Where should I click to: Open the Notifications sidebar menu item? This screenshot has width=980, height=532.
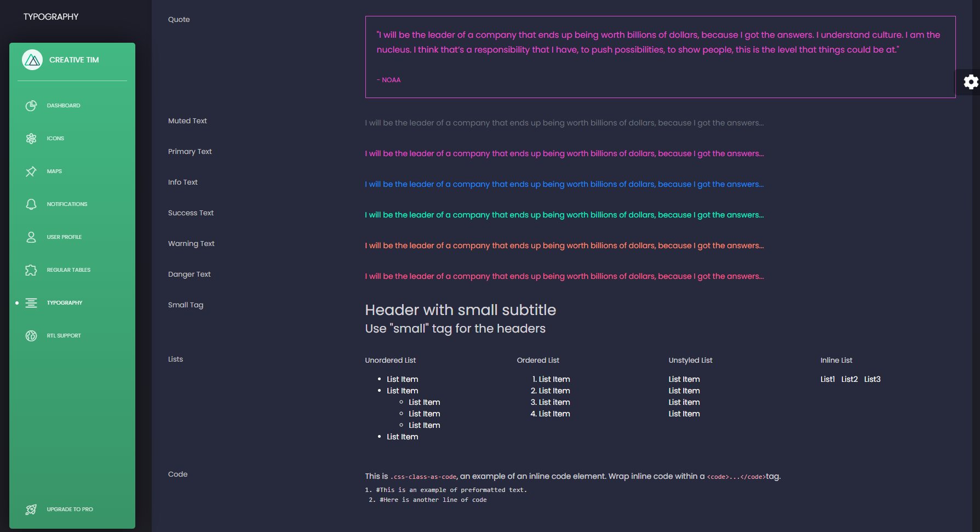click(x=67, y=204)
